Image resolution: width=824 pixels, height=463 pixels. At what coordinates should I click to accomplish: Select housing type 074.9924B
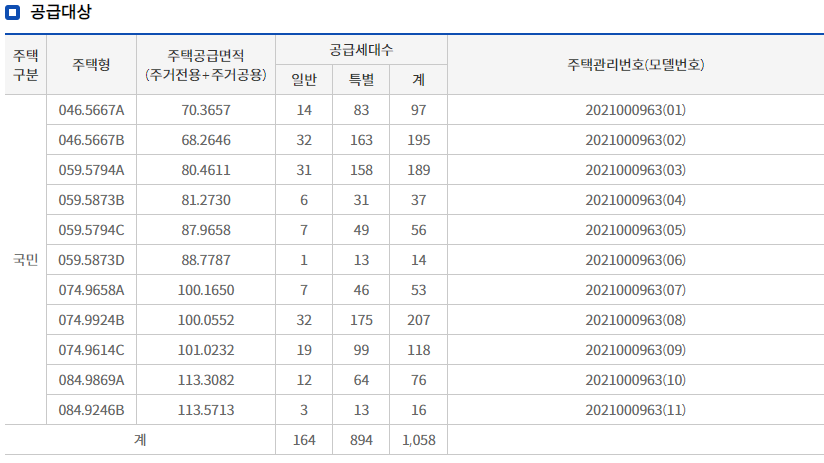91,320
